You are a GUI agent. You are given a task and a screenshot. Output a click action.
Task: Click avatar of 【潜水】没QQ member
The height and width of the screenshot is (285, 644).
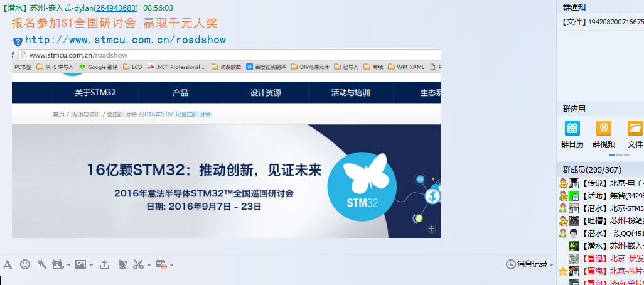tap(574, 234)
